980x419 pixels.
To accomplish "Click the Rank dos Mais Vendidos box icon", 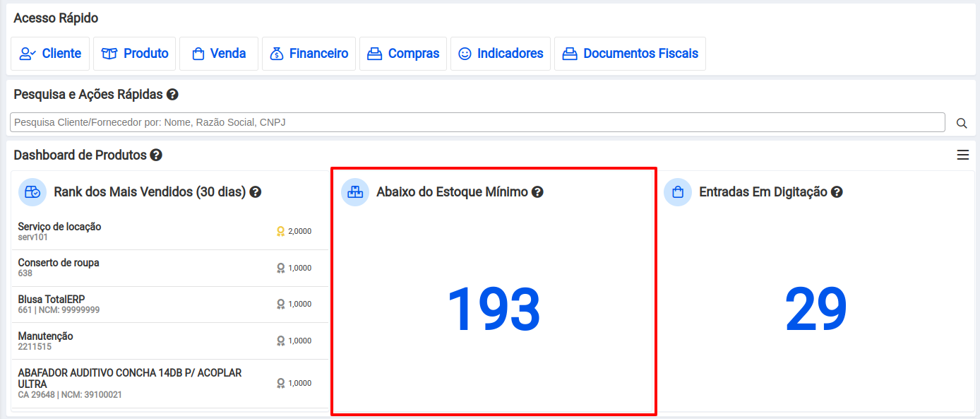I will pyautogui.click(x=32, y=192).
